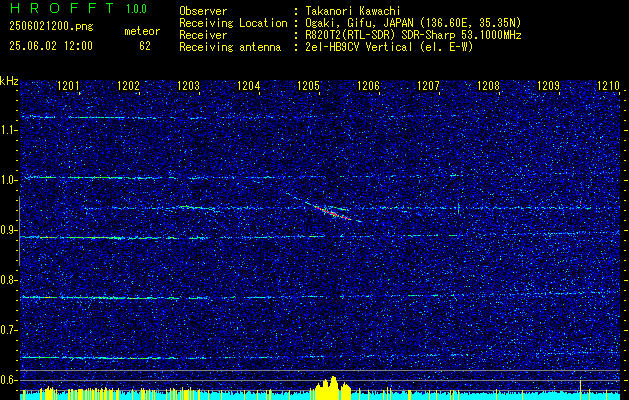This screenshot has height=400, width=629.
Task: Click the meteor label
Action: click(142, 31)
